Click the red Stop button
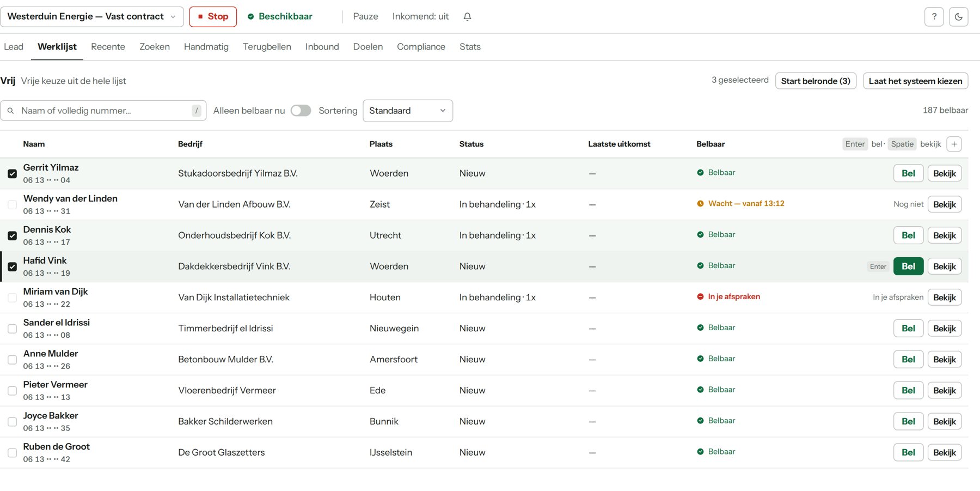 [213, 17]
